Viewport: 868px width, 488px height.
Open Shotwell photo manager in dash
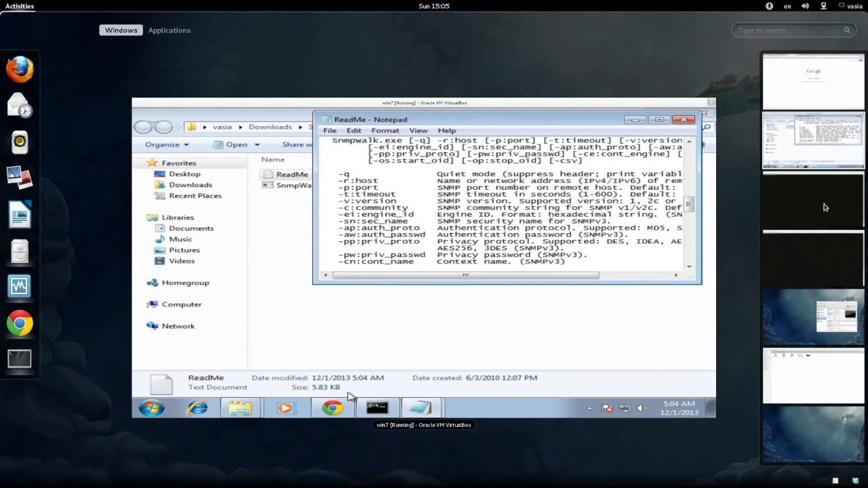(x=20, y=178)
